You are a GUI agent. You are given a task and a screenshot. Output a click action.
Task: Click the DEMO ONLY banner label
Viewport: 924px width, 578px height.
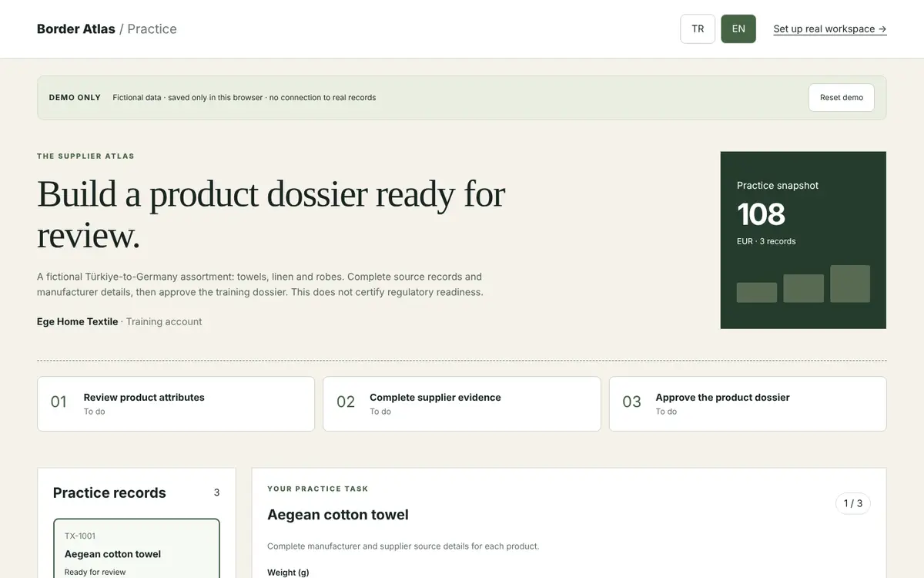pyautogui.click(x=75, y=98)
